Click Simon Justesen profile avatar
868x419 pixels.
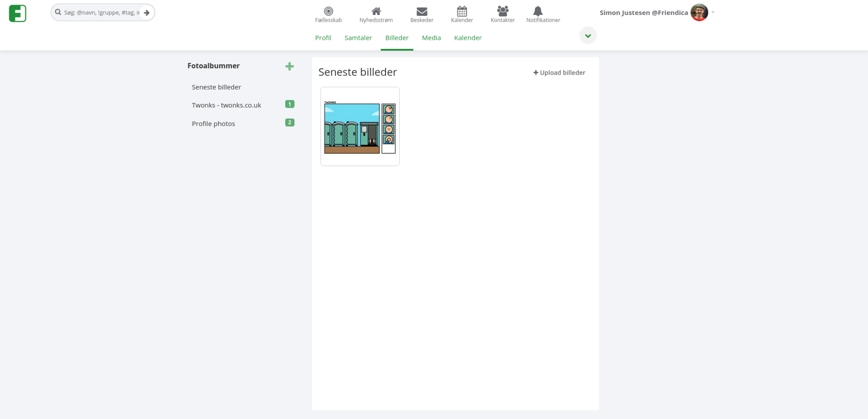(x=699, y=13)
